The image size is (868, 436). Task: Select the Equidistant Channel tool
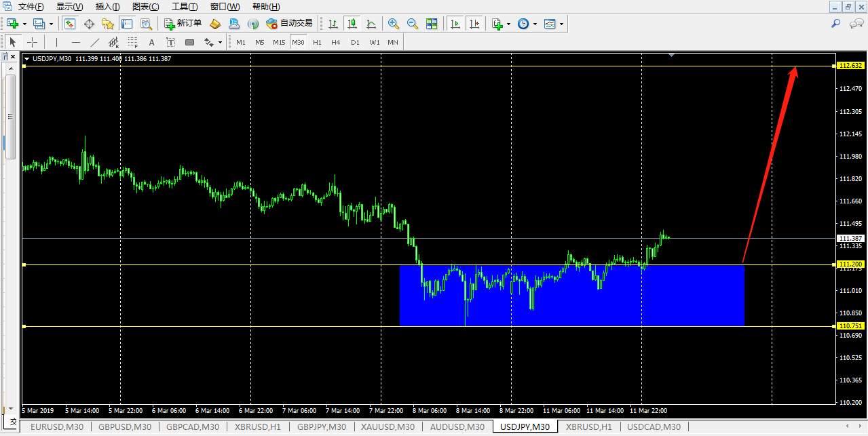tap(113, 42)
